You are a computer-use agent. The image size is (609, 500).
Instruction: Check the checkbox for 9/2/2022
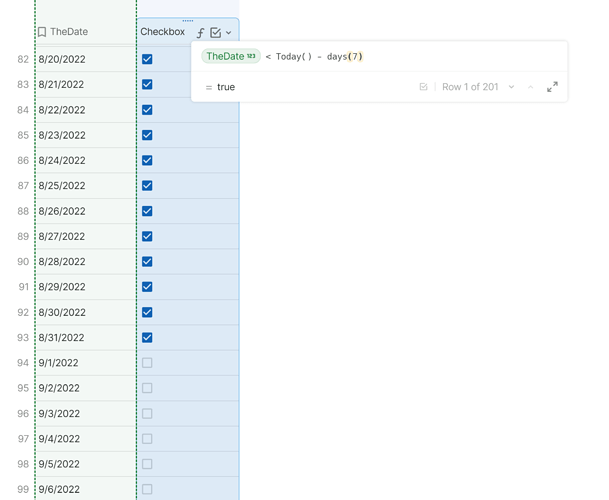coord(147,388)
